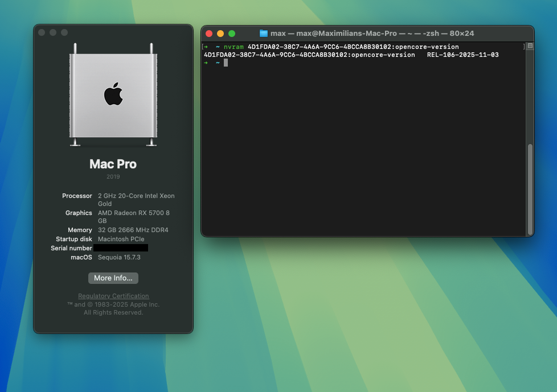Click the Mac Pro tower image
Screen dimensions: 557x392
tap(113, 94)
